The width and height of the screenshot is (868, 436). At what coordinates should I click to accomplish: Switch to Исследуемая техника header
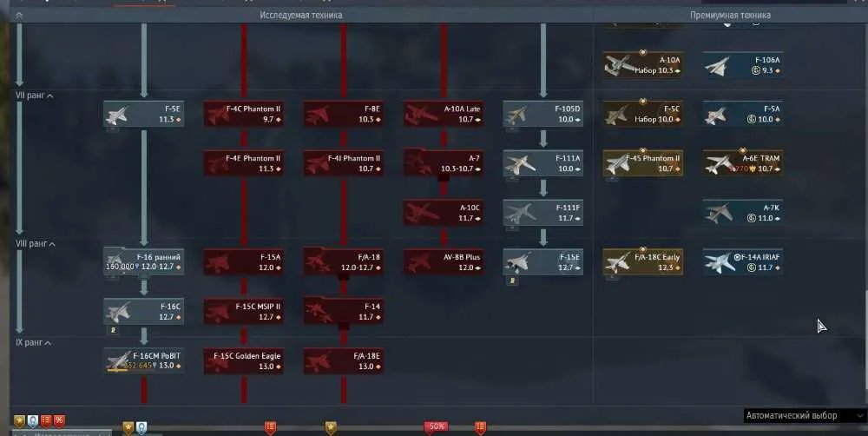tap(300, 15)
